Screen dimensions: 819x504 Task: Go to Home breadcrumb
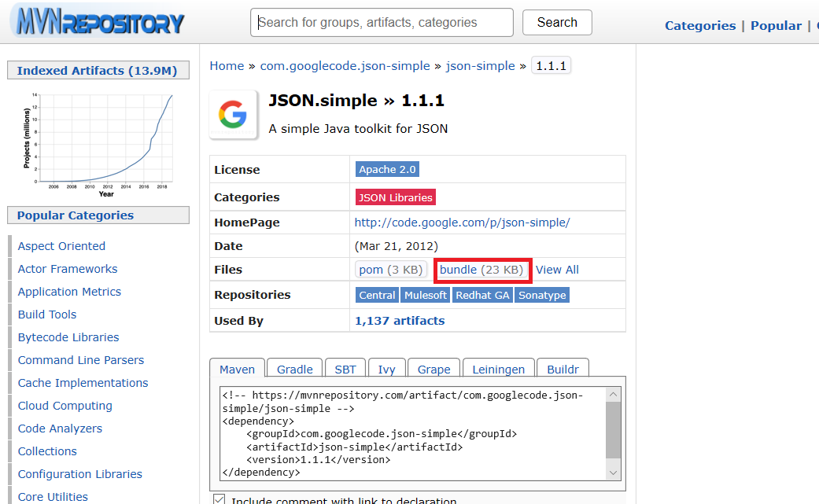pos(227,66)
